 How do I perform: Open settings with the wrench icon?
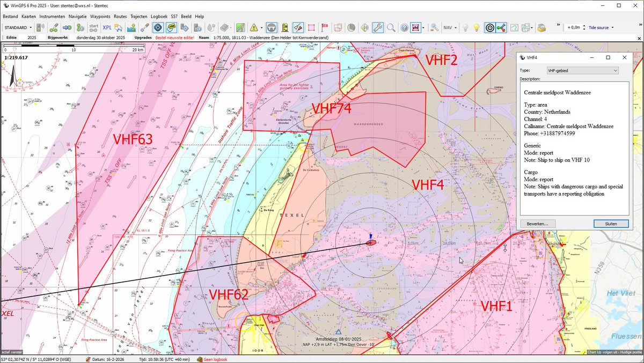tap(378, 27)
